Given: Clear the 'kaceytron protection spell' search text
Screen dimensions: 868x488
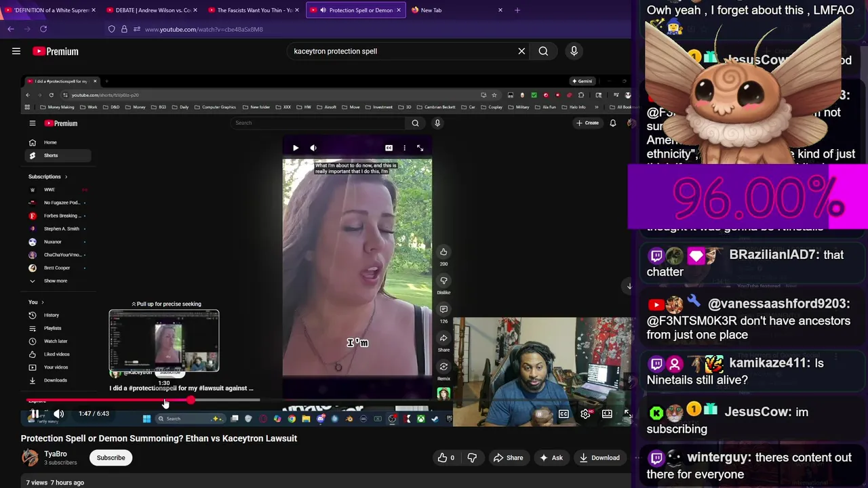Looking at the screenshot, I should tap(521, 51).
